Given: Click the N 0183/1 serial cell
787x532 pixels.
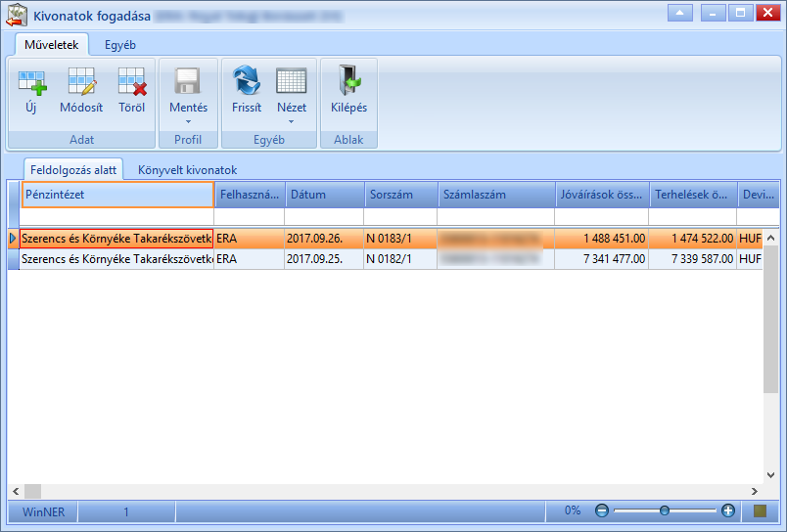Looking at the screenshot, I should [x=400, y=239].
